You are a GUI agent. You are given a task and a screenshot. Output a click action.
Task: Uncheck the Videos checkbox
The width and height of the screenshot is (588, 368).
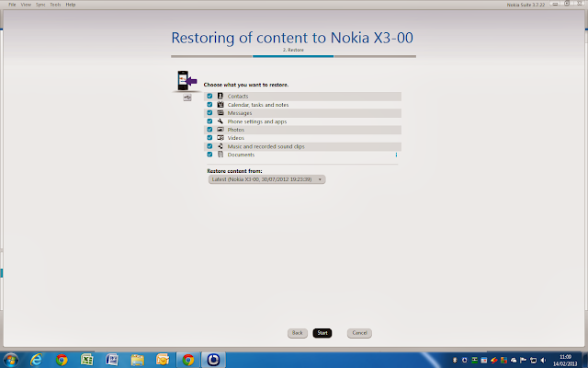click(x=209, y=137)
